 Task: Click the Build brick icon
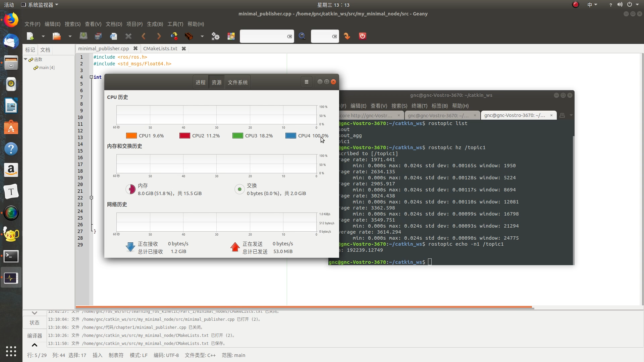(x=189, y=36)
